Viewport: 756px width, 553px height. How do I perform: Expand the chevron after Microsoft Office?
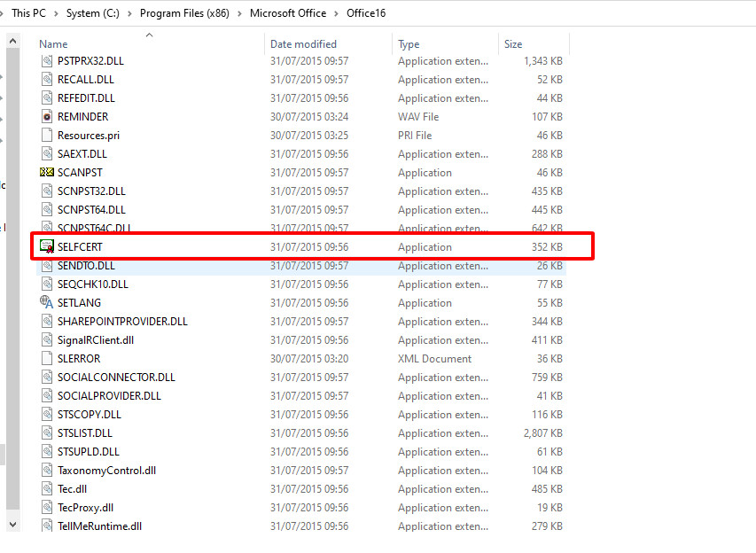337,13
